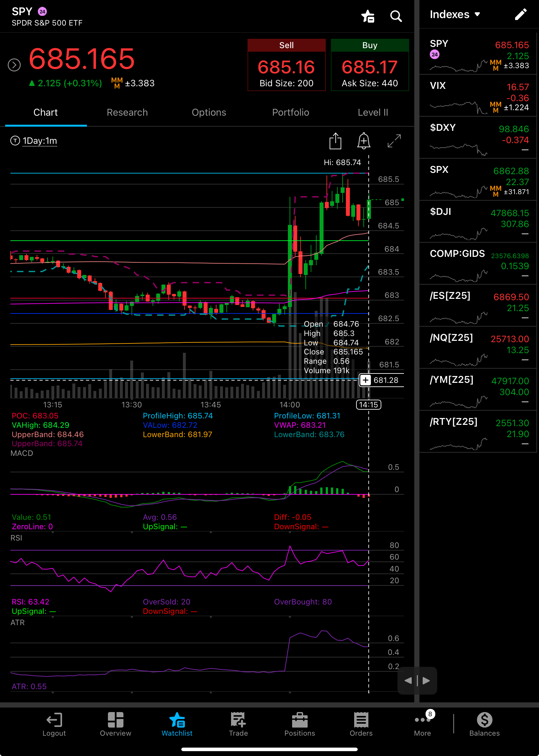Tap the MMM expected move icon under SPY price

(x=117, y=83)
